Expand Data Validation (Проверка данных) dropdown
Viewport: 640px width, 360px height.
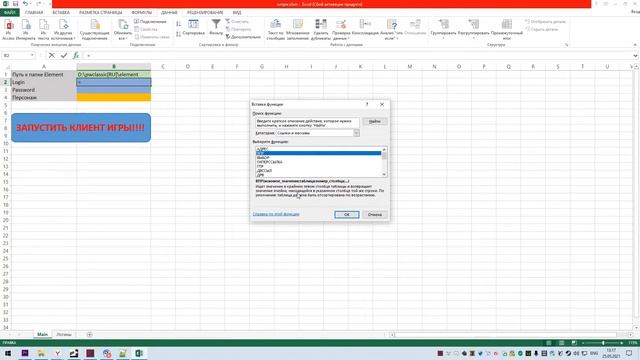click(x=341, y=38)
